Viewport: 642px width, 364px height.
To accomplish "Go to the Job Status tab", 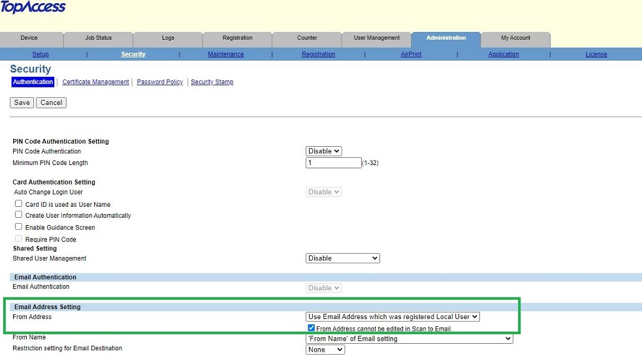I will pos(99,38).
